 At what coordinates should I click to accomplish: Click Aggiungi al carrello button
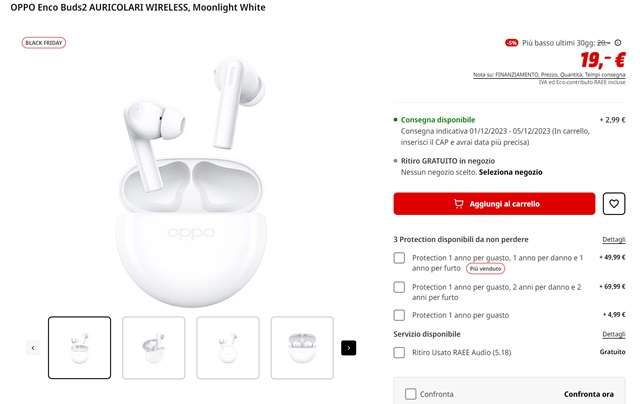pos(494,204)
